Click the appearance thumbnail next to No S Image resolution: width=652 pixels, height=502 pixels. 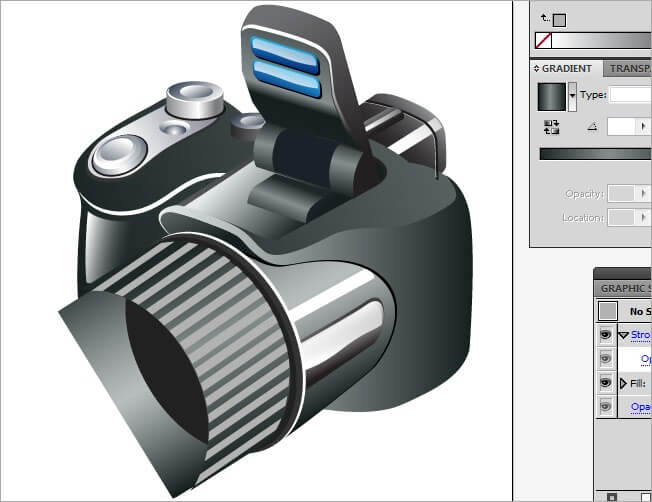608,311
